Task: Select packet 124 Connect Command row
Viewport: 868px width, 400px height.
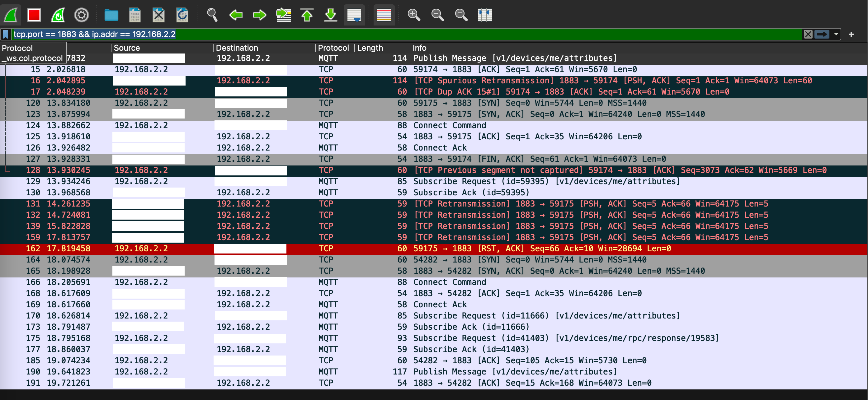Action: click(434, 125)
